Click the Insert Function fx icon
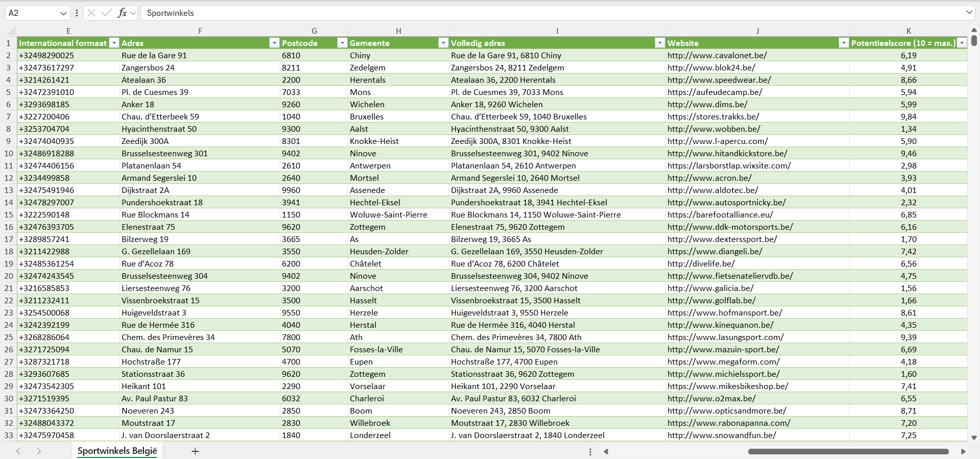This screenshot has width=980, height=459. pos(122,13)
